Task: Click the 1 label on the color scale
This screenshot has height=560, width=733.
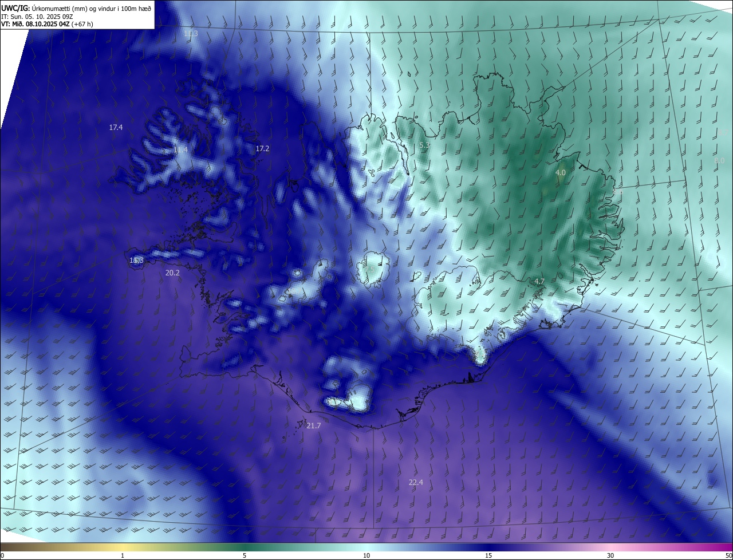Action: click(x=123, y=555)
